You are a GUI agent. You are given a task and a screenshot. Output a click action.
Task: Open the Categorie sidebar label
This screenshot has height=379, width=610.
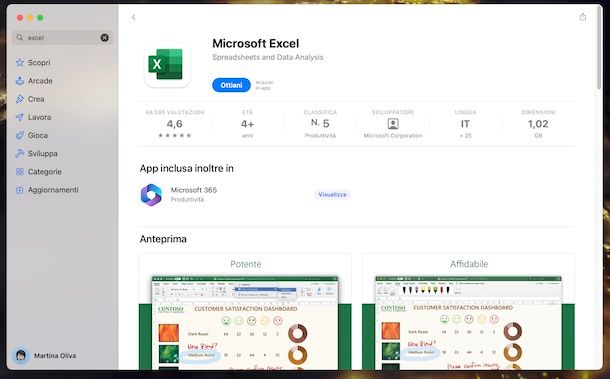[x=44, y=172]
